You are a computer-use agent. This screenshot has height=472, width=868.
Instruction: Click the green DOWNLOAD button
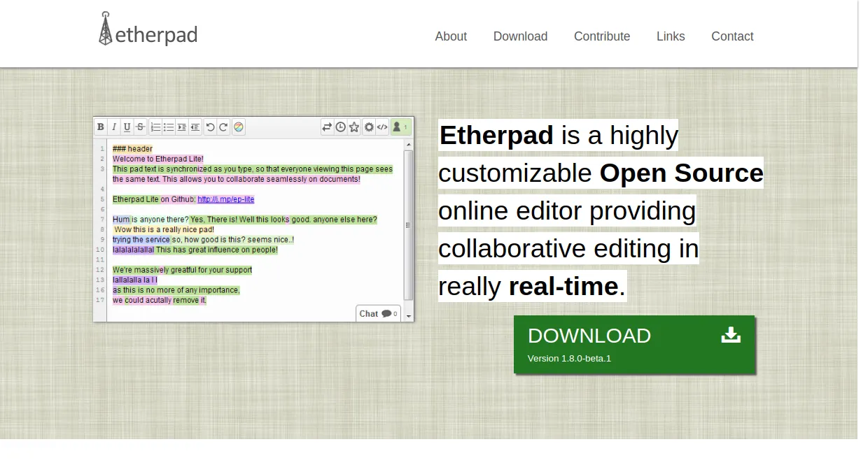click(634, 344)
